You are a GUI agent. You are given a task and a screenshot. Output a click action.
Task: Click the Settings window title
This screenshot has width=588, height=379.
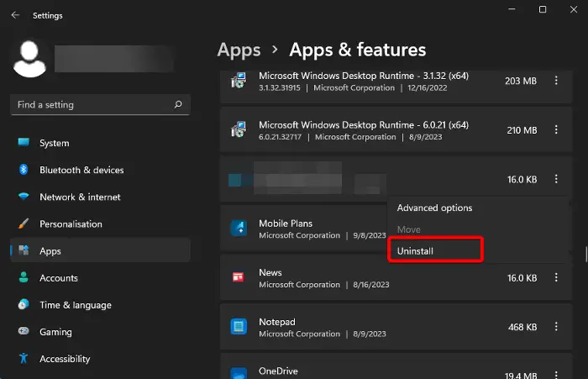point(48,15)
